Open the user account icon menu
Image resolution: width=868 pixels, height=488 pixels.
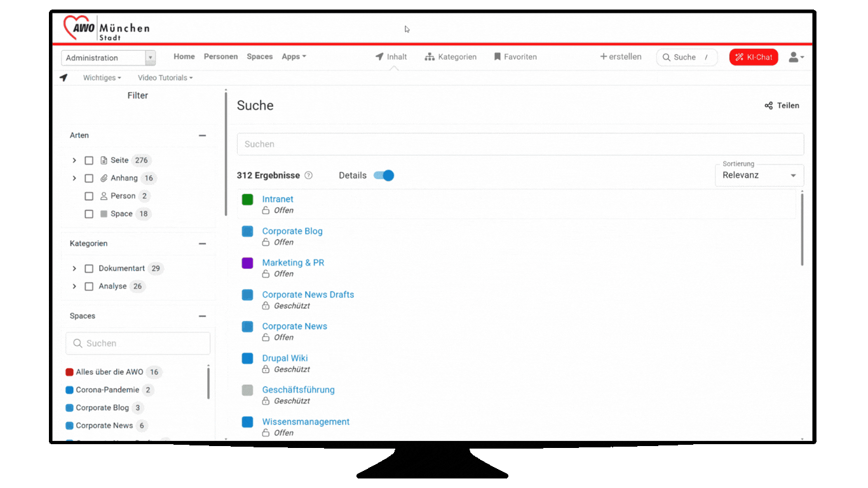[796, 57]
